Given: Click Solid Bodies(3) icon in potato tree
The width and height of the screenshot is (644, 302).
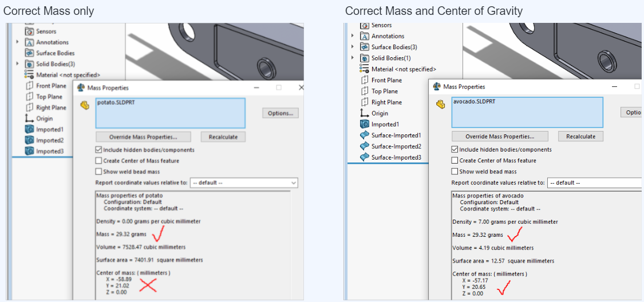Looking at the screenshot, I should [29, 64].
